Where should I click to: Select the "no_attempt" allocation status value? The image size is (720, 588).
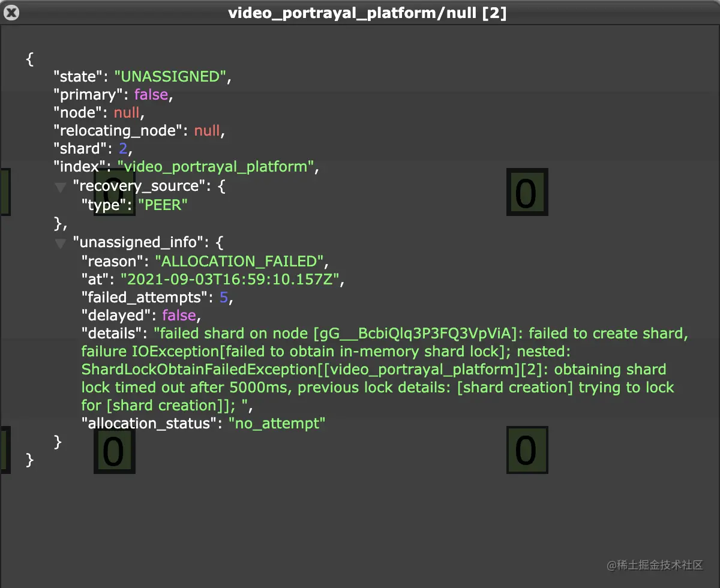tap(277, 423)
